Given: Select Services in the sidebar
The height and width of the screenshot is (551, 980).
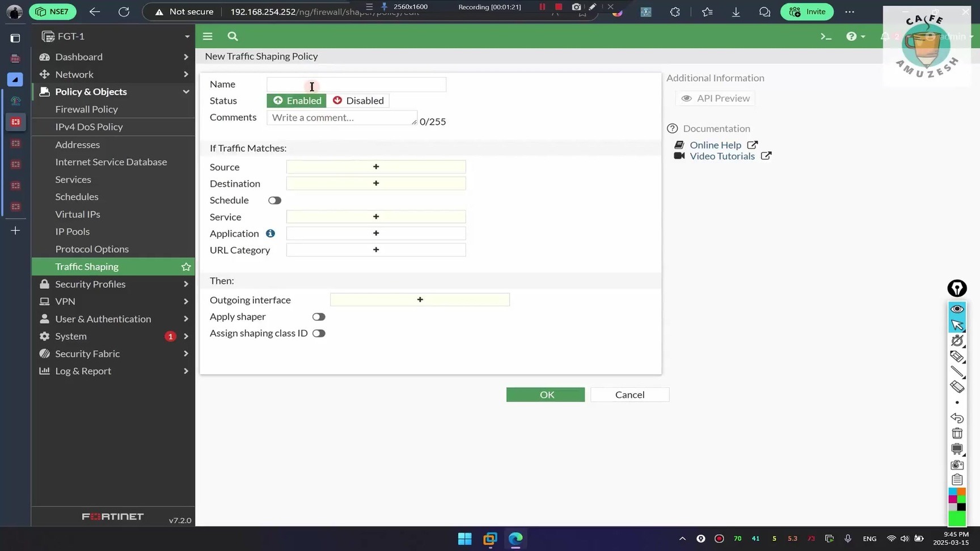Looking at the screenshot, I should 73,180.
